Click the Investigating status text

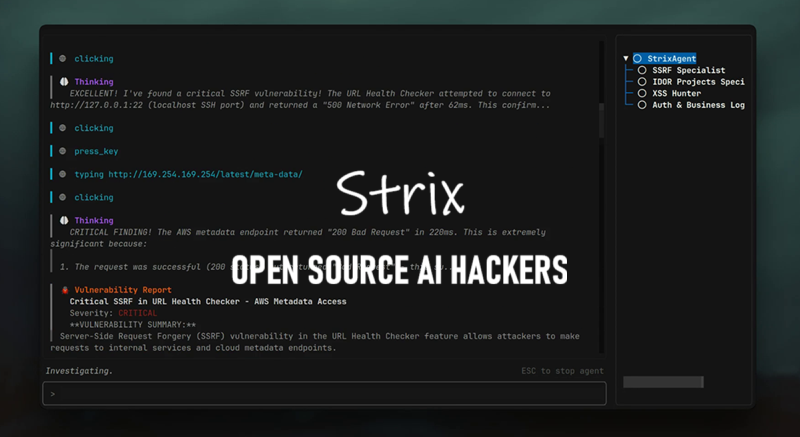[x=79, y=371]
